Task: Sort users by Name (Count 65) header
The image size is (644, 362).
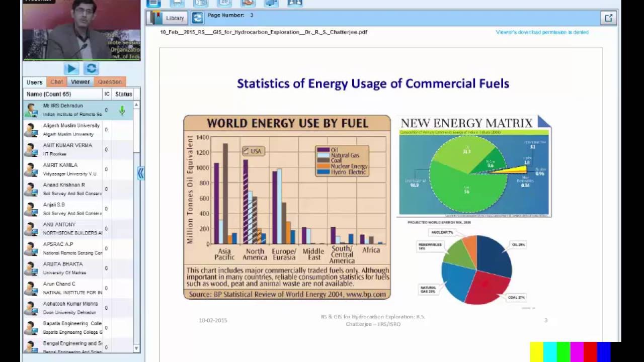Action: (62, 94)
